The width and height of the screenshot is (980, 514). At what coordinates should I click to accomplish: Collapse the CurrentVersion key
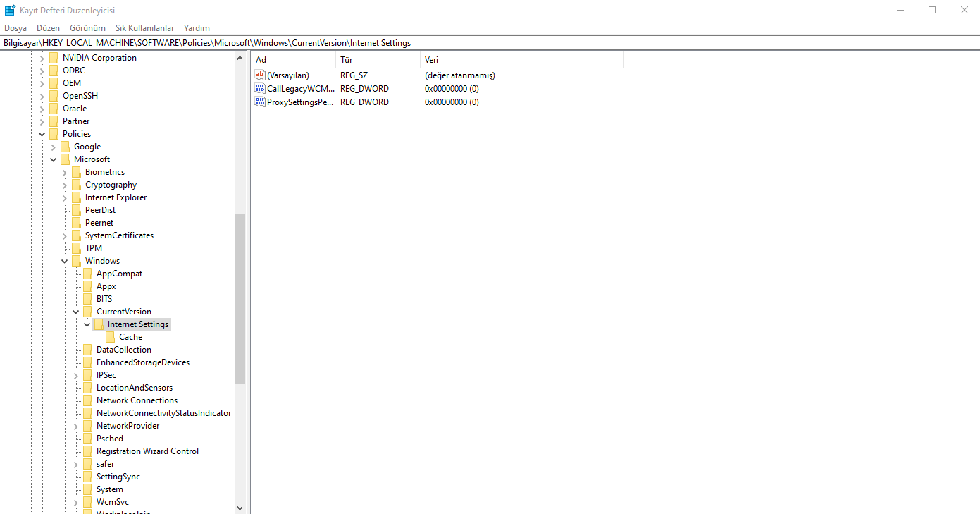[x=75, y=312]
